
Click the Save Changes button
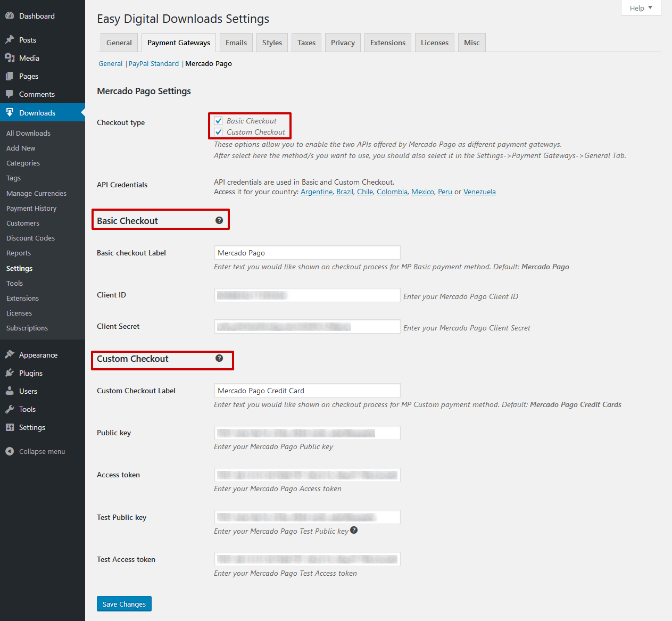[124, 604]
